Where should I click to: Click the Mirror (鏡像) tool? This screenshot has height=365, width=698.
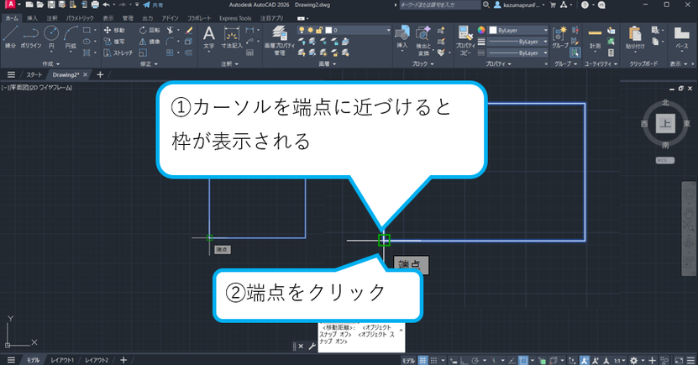[x=150, y=41]
